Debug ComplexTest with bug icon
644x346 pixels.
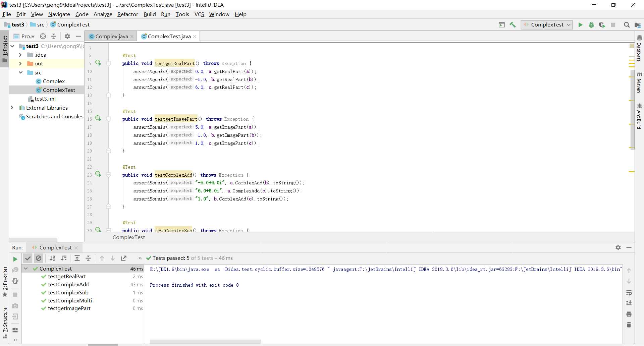tap(591, 25)
